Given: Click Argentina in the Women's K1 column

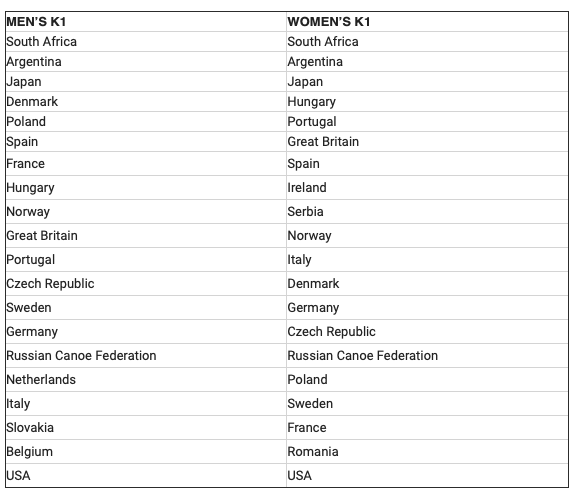Looking at the screenshot, I should click(315, 62).
